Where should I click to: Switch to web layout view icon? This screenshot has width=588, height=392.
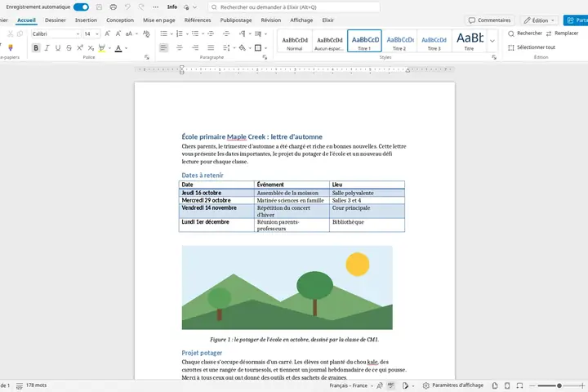point(519,385)
